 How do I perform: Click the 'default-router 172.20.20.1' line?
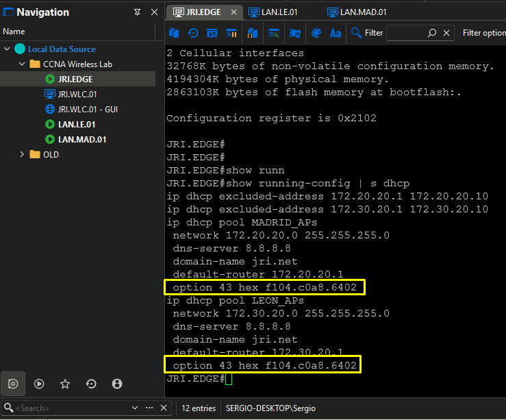(258, 274)
